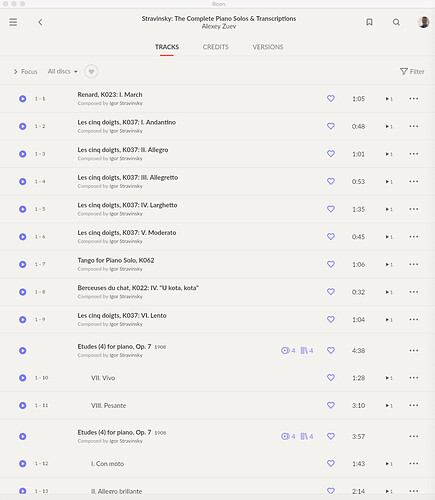Image resolution: width=435 pixels, height=500 pixels.
Task: Play Les cinq doigts III. Allegretto
Action: [23, 182]
